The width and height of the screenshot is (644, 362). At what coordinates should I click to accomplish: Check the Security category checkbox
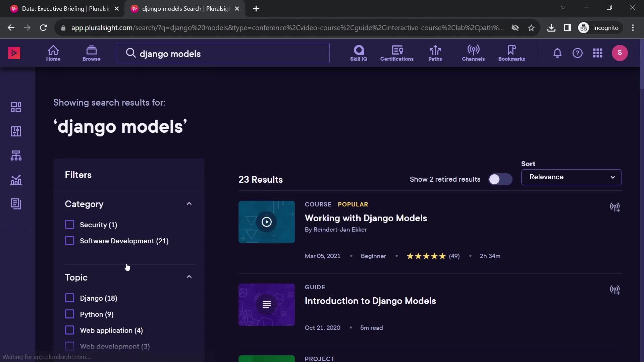[x=69, y=225]
